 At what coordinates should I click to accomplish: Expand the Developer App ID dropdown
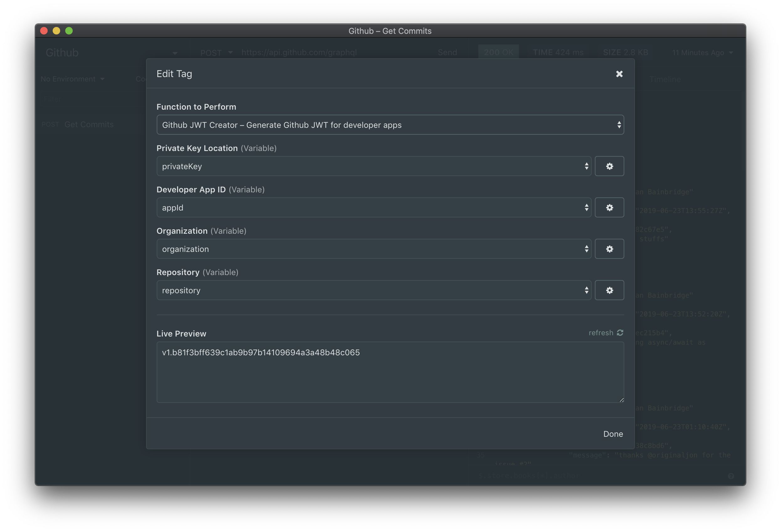point(373,207)
